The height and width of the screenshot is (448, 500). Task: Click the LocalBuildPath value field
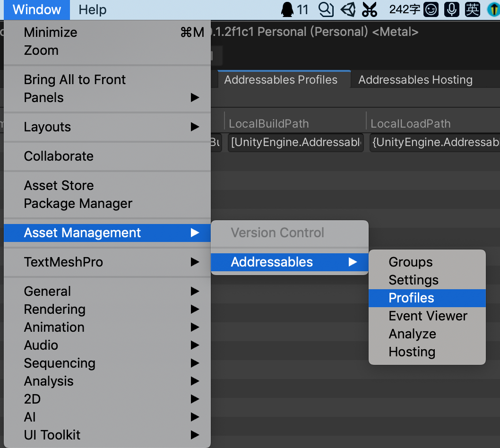(x=295, y=142)
